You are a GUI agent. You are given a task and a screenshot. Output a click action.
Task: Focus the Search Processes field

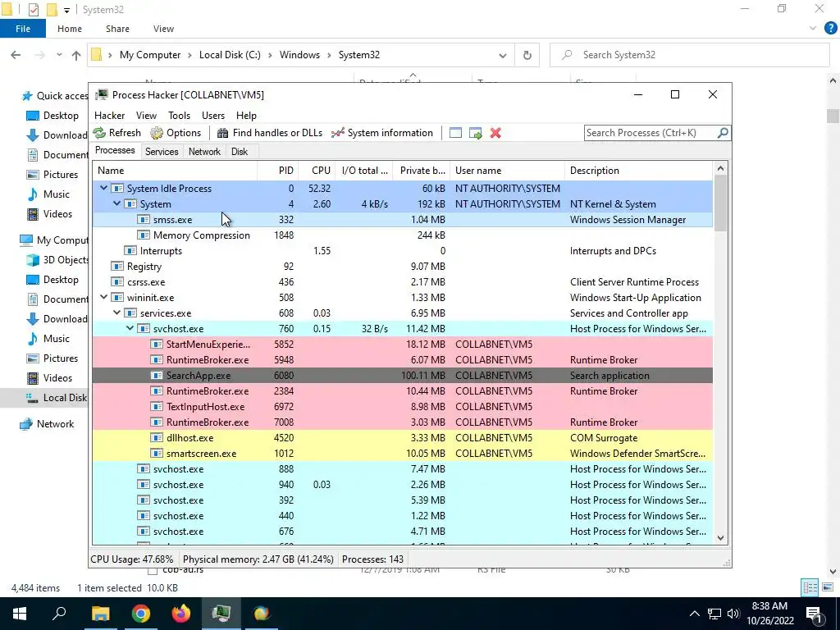[x=651, y=133]
